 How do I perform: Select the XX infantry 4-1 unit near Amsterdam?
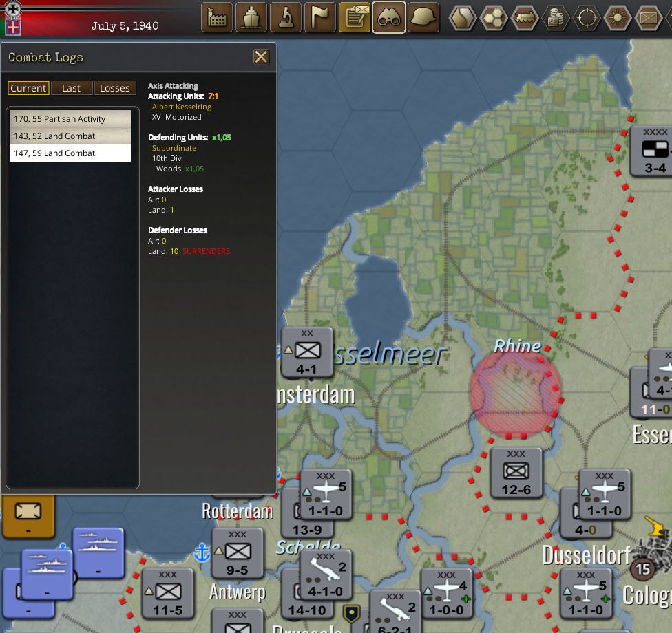(307, 352)
